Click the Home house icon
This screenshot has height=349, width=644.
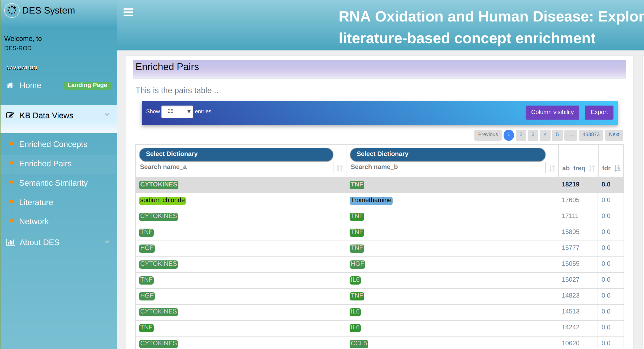(10, 85)
